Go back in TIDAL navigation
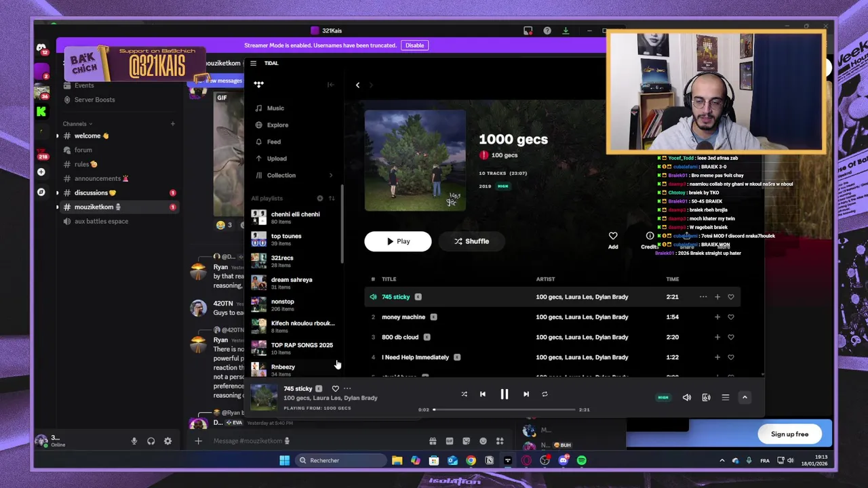The width and height of the screenshot is (868, 488). point(357,85)
